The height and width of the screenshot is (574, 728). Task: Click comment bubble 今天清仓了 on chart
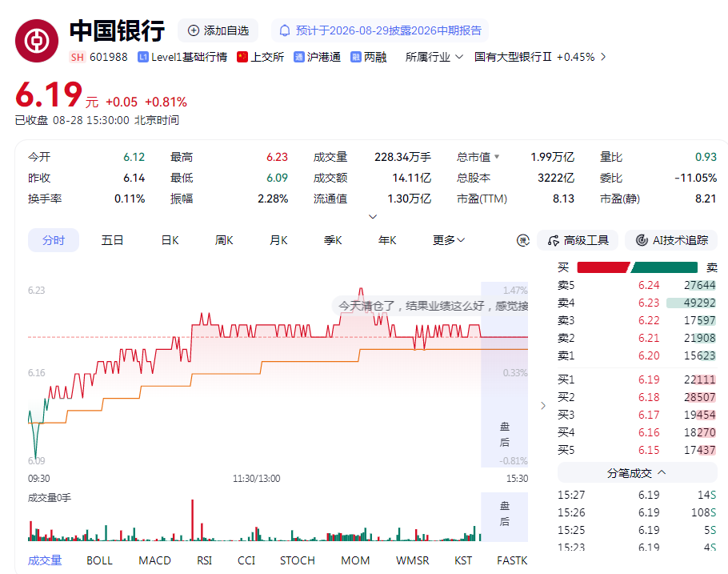(x=431, y=306)
